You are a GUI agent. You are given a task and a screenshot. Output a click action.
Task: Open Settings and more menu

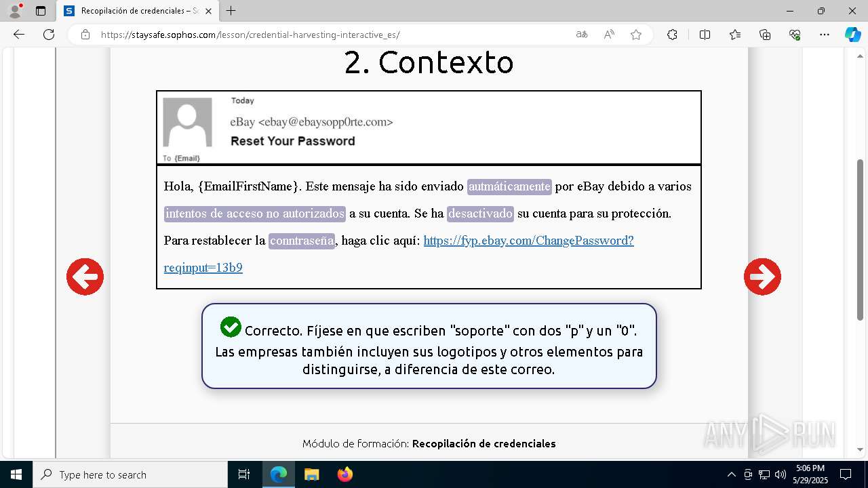825,35
